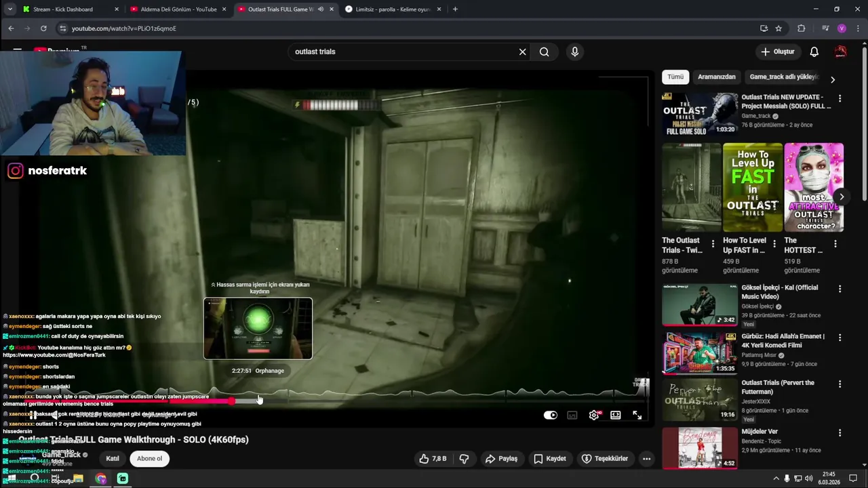Viewport: 868px width, 488px height.
Task: Show more filter chips with arrow
Action: pos(833,79)
